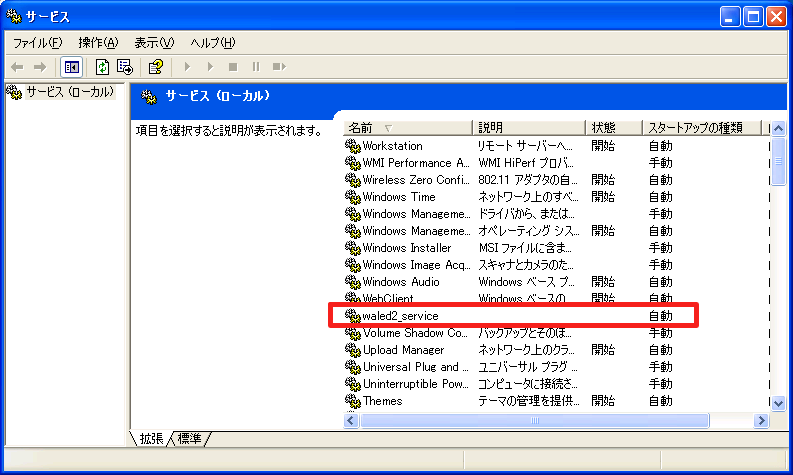Click the Refresh toolbar icon
Screen dimensions: 793x475
pos(102,67)
